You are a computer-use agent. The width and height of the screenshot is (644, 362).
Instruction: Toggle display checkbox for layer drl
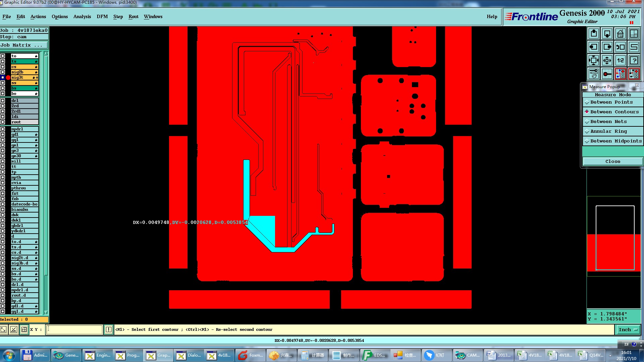pos(3,101)
